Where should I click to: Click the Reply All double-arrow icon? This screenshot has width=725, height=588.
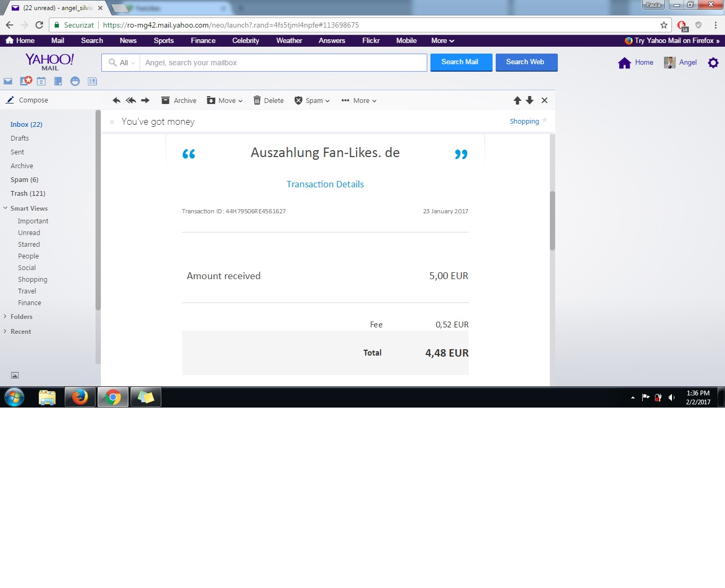131,100
